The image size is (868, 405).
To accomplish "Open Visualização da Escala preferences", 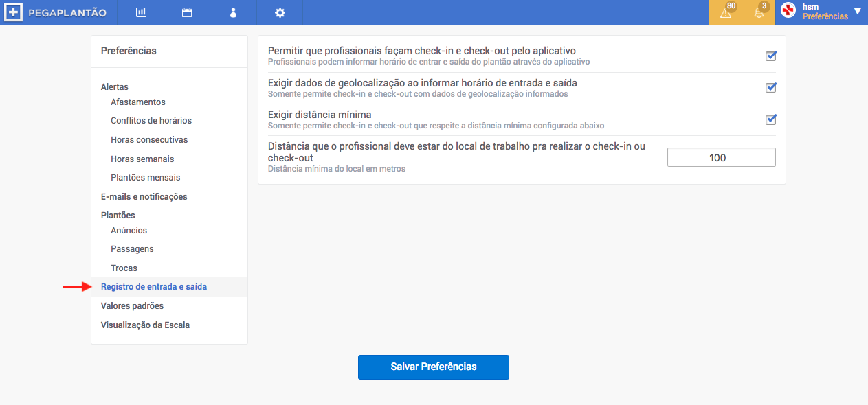I will [x=145, y=325].
